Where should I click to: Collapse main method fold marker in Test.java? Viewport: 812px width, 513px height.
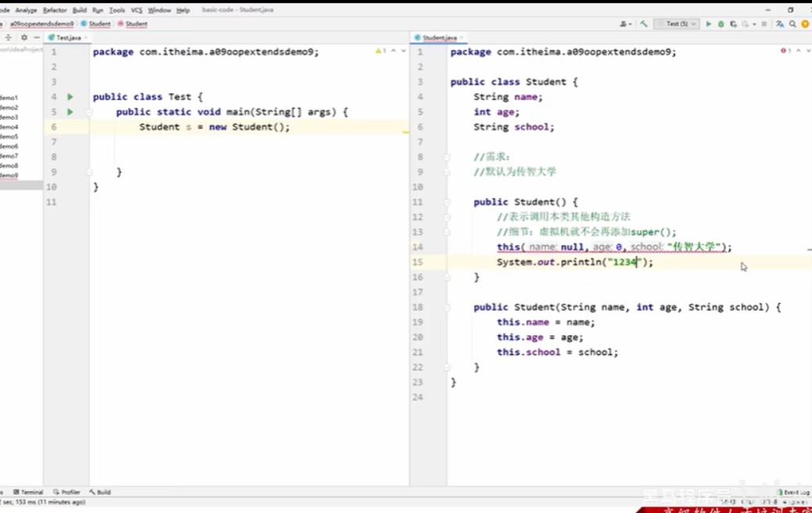point(89,112)
